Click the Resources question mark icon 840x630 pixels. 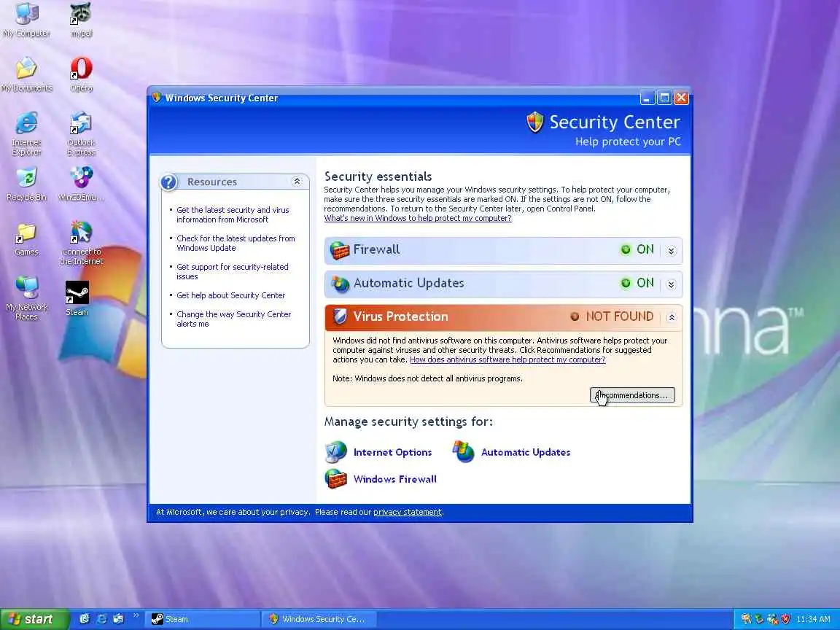168,182
